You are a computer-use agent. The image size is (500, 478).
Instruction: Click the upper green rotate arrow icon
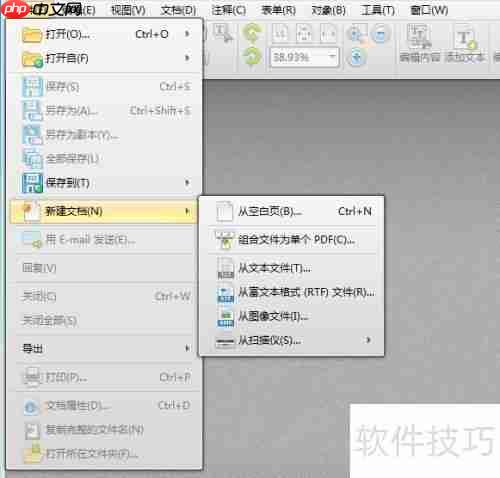[x=251, y=33]
